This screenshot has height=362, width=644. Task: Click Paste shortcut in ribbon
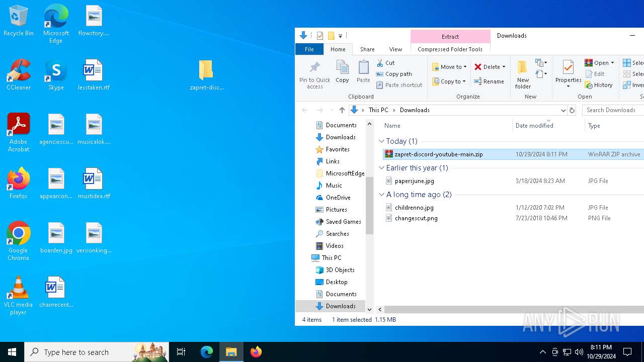(399, 85)
